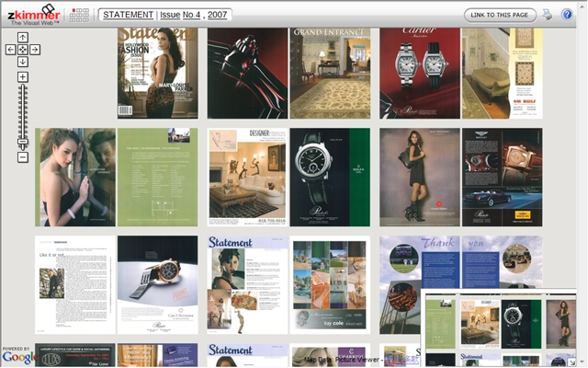Print the page using printer icon
Image resolution: width=588 pixels, height=368 pixels.
click(547, 15)
